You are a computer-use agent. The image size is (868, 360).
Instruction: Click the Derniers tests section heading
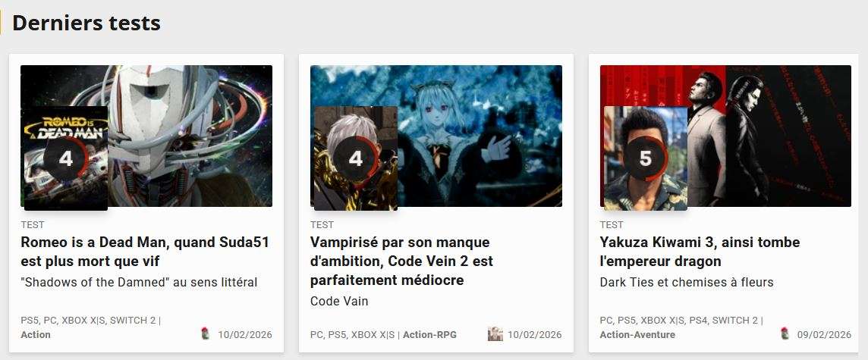[x=86, y=23]
